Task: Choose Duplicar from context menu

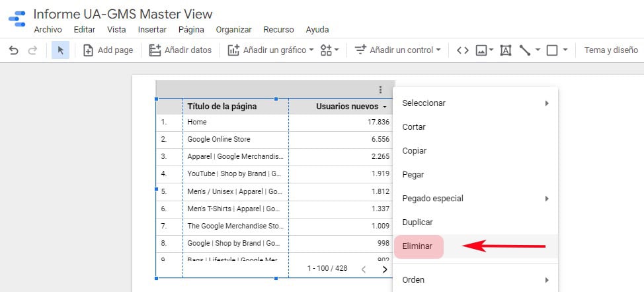Action: (475, 222)
